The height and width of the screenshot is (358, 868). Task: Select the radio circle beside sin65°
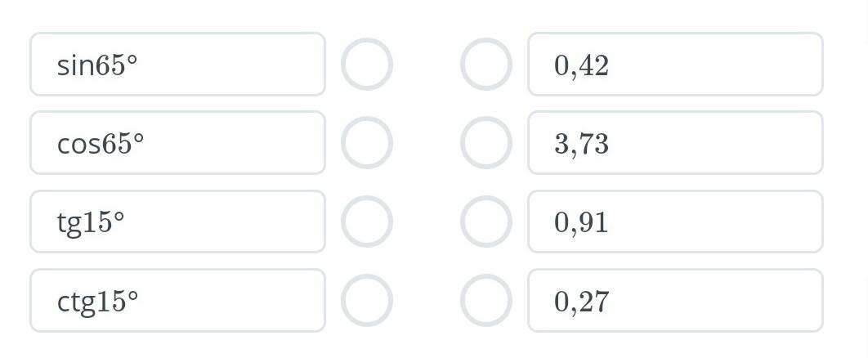pos(366,65)
